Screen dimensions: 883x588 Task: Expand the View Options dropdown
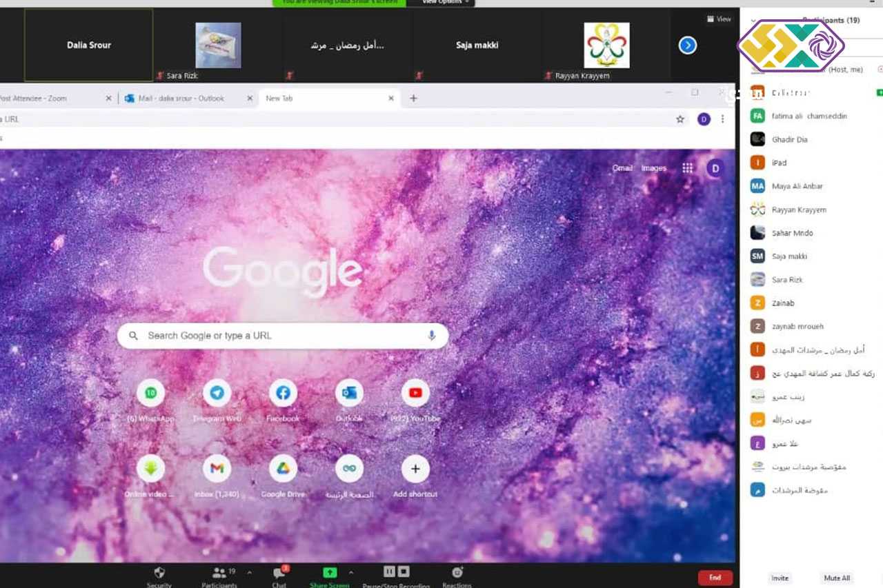coord(446,2)
